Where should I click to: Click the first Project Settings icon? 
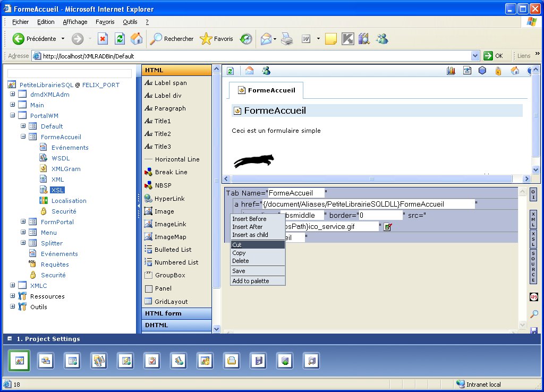pos(19,361)
